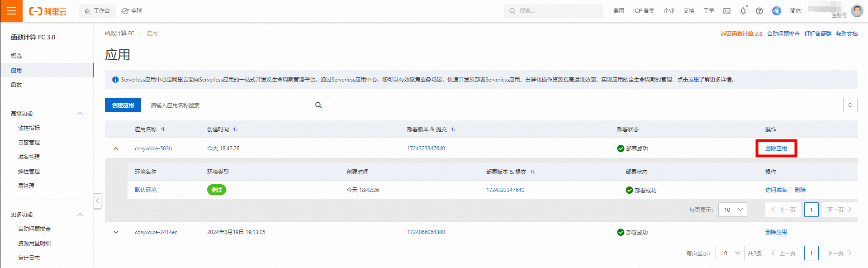
Task: Click the info icon in the banner
Action: click(x=115, y=80)
